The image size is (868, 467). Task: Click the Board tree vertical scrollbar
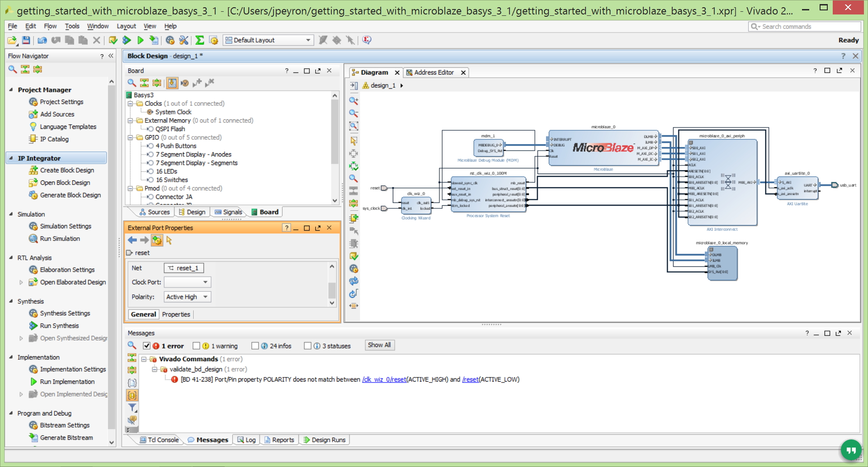(x=335, y=148)
